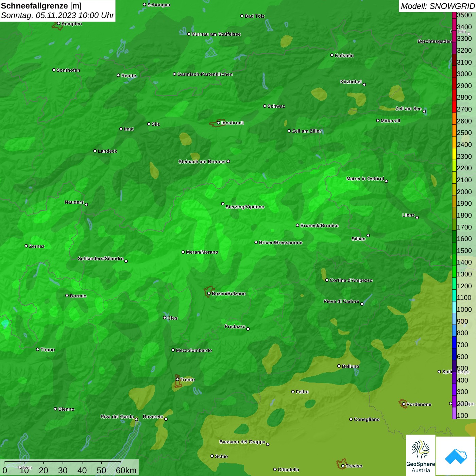Click the Kufstein location dot

pyautogui.click(x=332, y=55)
